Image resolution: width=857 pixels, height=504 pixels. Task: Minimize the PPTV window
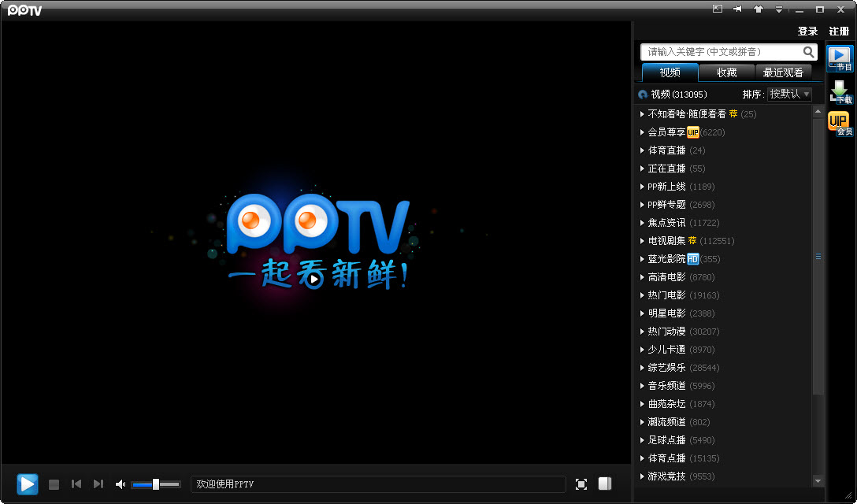[799, 9]
